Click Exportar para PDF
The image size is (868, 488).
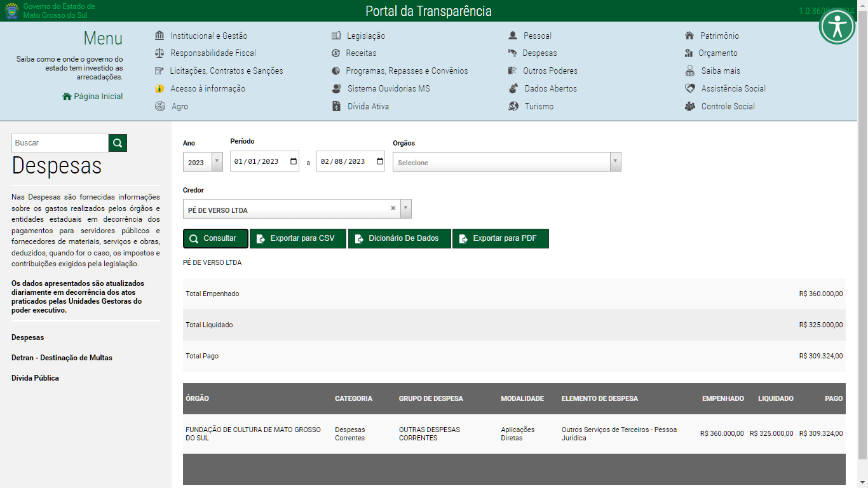coord(501,238)
